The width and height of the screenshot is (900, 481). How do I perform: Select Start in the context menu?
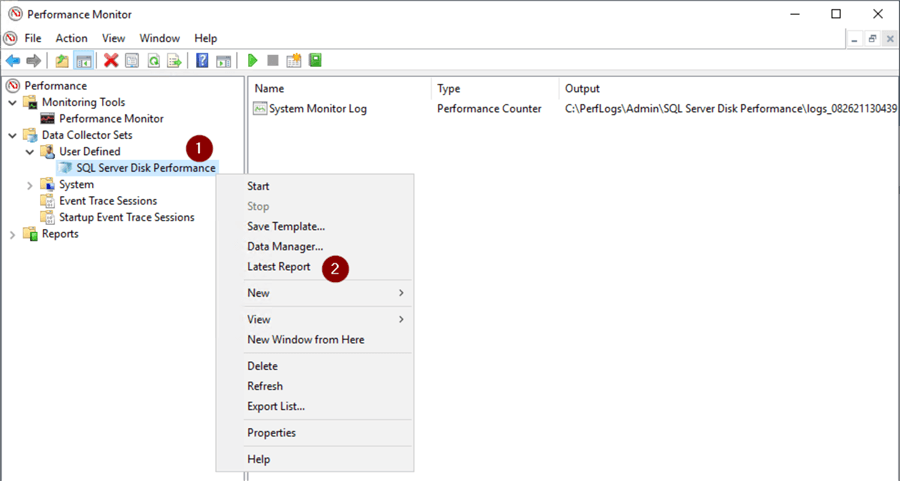click(258, 186)
